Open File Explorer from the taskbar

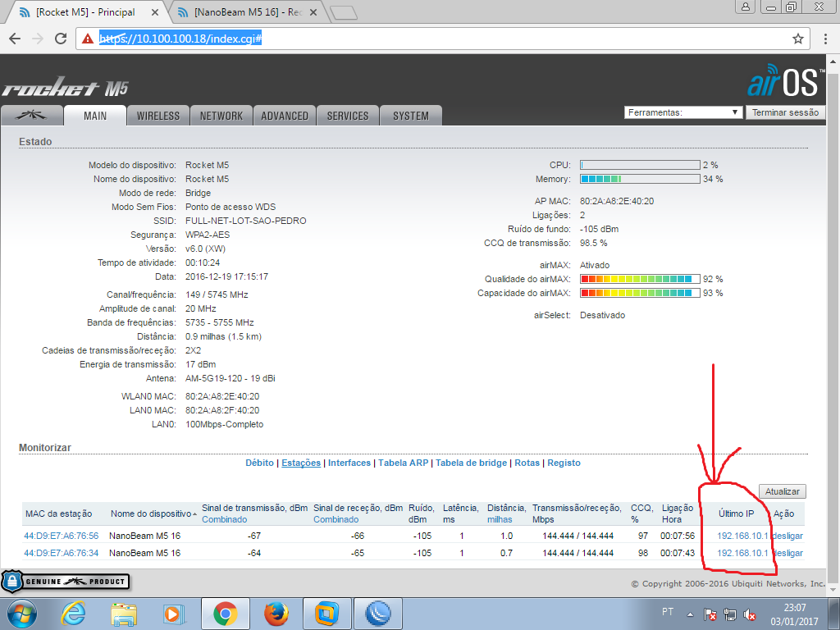tap(124, 614)
